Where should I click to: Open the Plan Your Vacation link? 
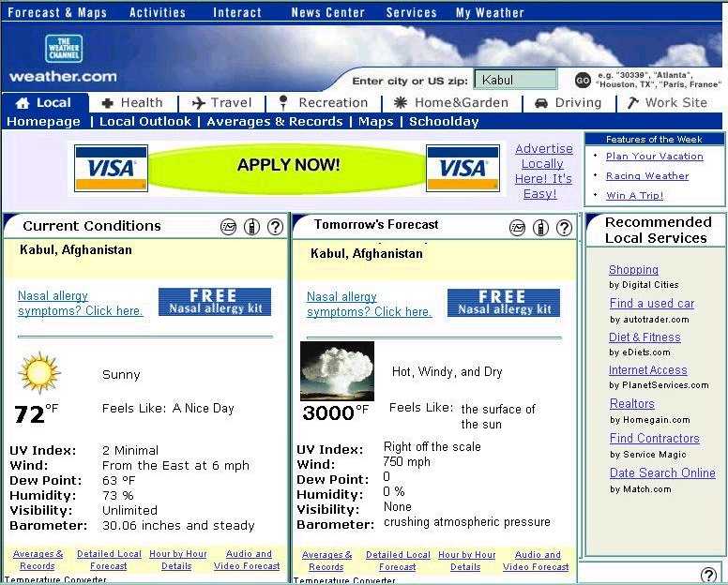654,157
